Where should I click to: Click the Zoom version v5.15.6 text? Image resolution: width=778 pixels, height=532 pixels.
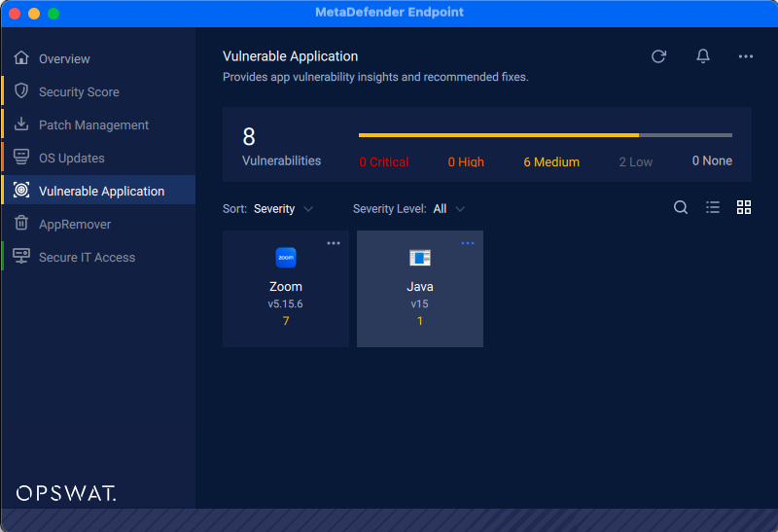(x=285, y=303)
